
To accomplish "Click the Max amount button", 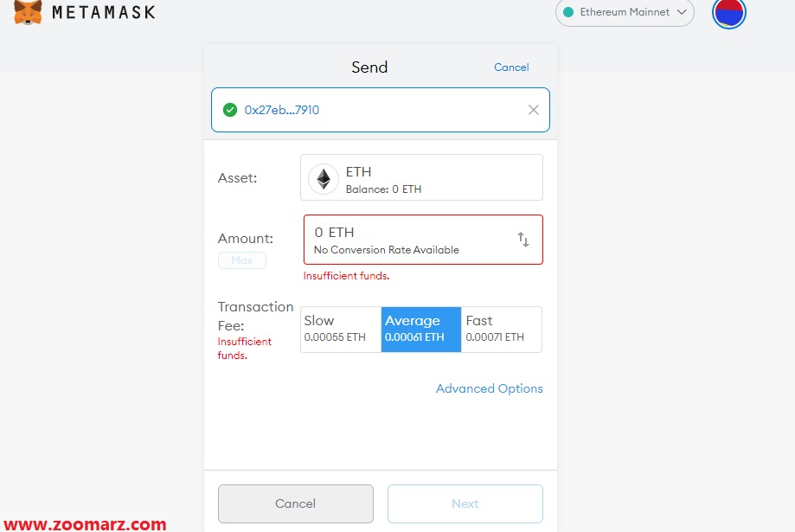I will pos(242,260).
